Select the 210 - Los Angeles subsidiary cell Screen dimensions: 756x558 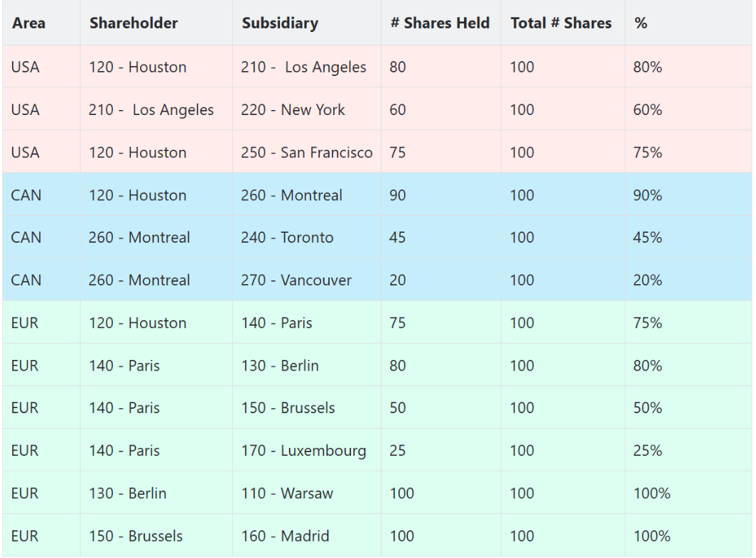pyautogui.click(x=307, y=67)
